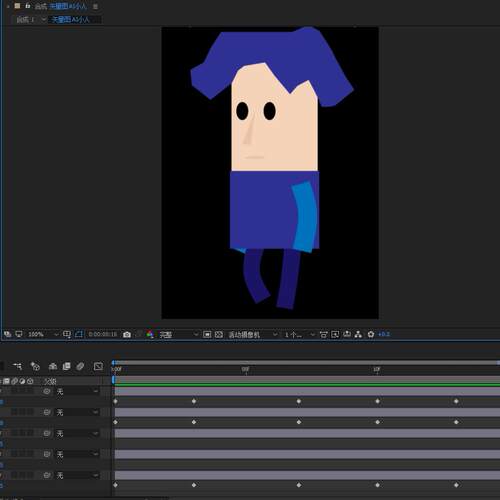
Task: Toggle the transparency grid button
Action: coord(219,334)
